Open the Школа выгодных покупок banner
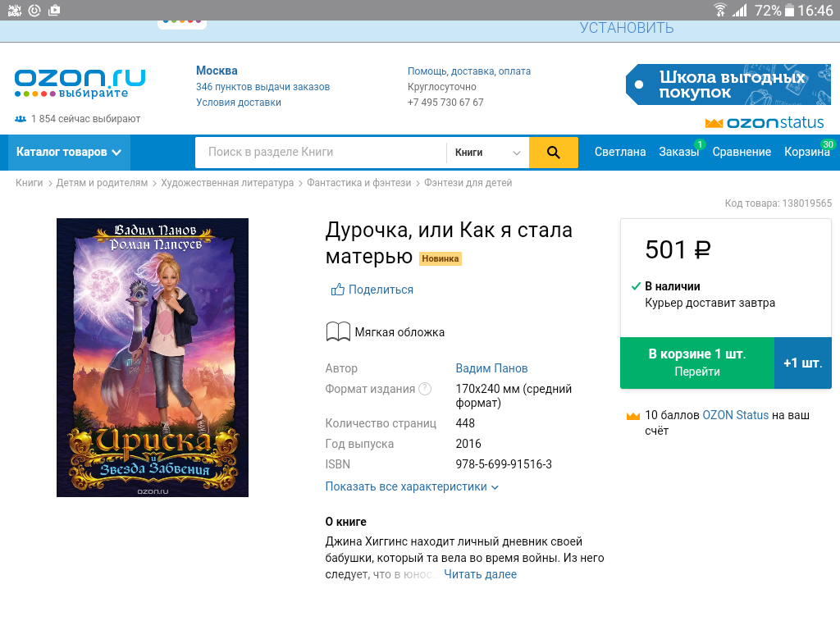This screenshot has width=840, height=630. [728, 84]
